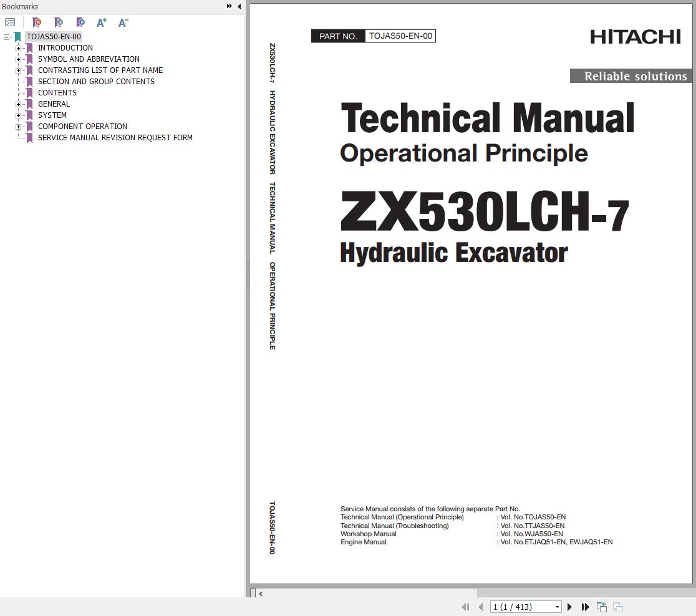Click the bookmark properties icon
The width and height of the screenshot is (696, 616).
(x=80, y=22)
